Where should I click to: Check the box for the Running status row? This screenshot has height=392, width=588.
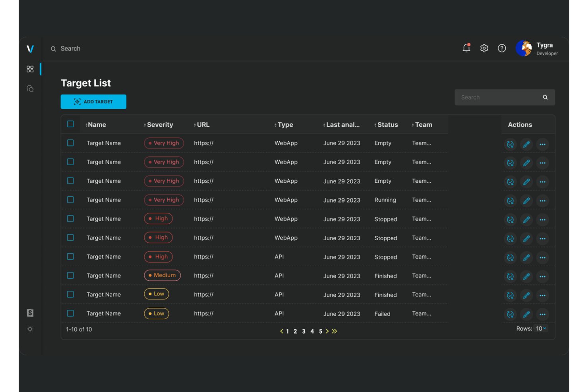point(70,200)
